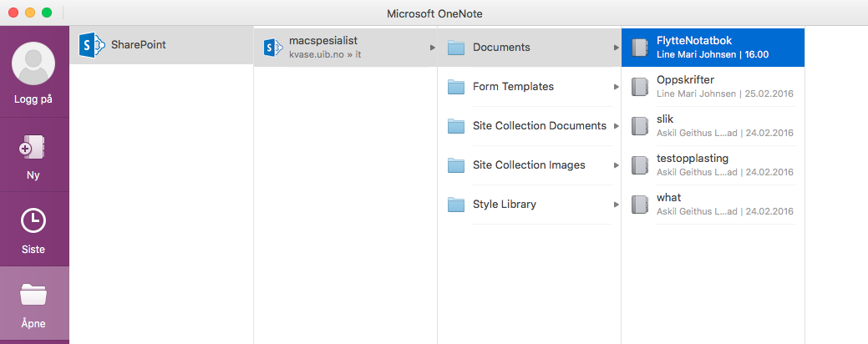Expand the macspesialist arrow
Image resolution: width=868 pixels, height=344 pixels.
[x=432, y=48]
